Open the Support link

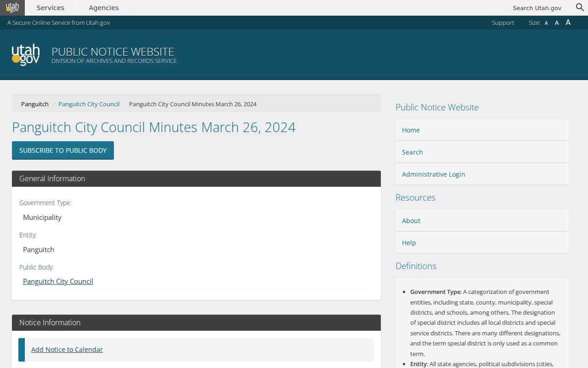(503, 23)
